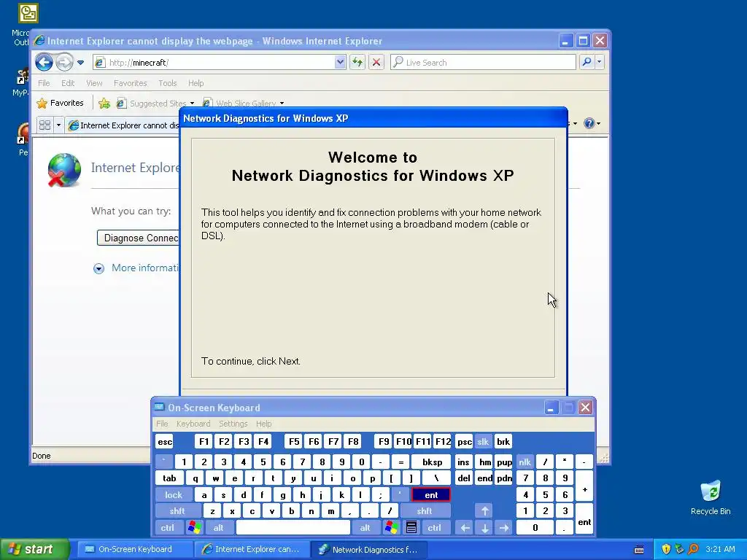Click the security shield tray icon
The width and height of the screenshot is (747, 560).
[666, 549]
